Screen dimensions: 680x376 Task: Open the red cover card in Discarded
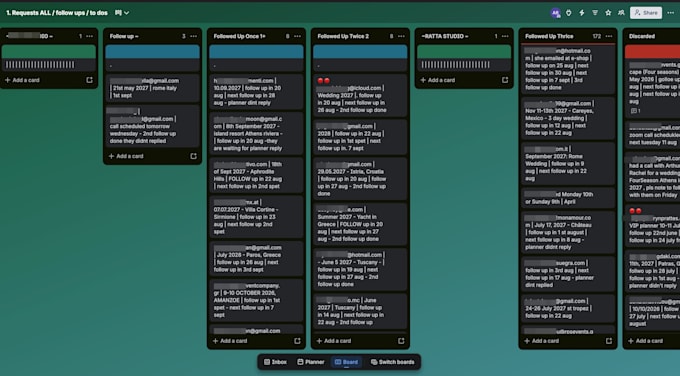[652, 75]
